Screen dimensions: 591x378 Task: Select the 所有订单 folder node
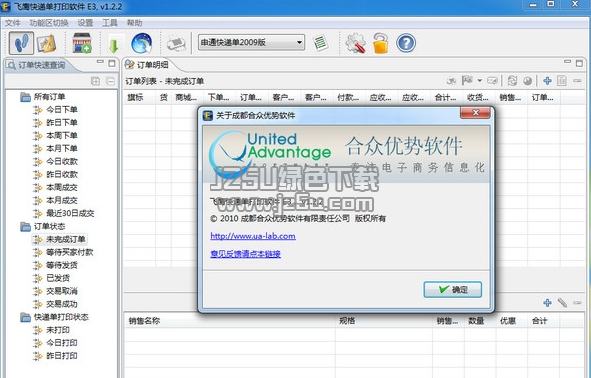click(x=43, y=97)
